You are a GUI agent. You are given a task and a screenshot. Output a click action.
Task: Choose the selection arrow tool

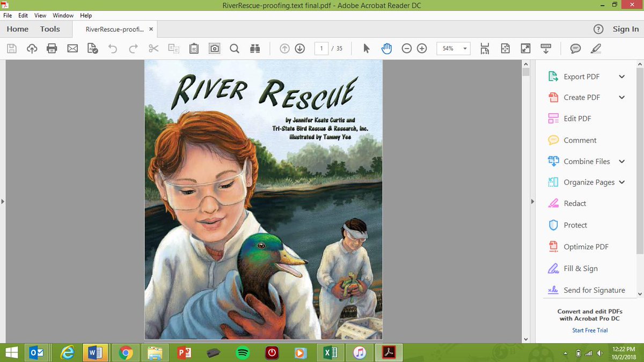tap(367, 49)
